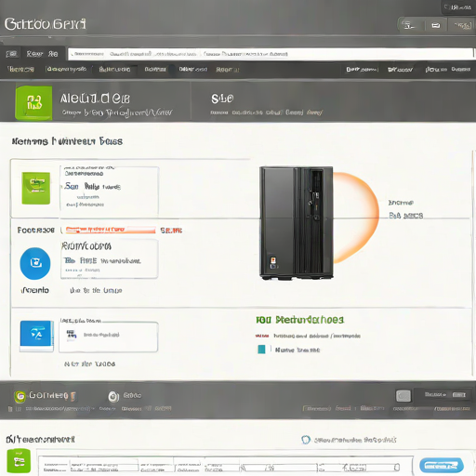Screen dimensions: 476x476
Task: Focus the white address field in the top bar
Action: [x=271, y=54]
